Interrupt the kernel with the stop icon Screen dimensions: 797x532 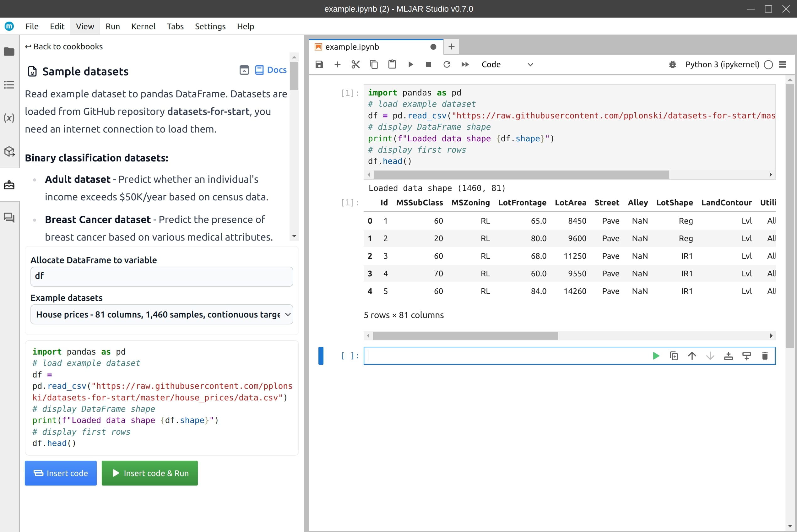click(x=429, y=64)
